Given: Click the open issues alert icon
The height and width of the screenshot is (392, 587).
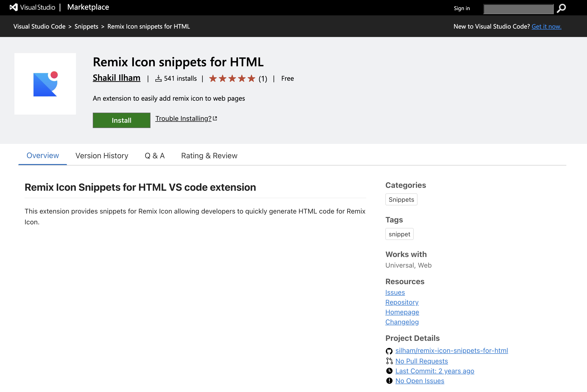Looking at the screenshot, I should [x=389, y=381].
